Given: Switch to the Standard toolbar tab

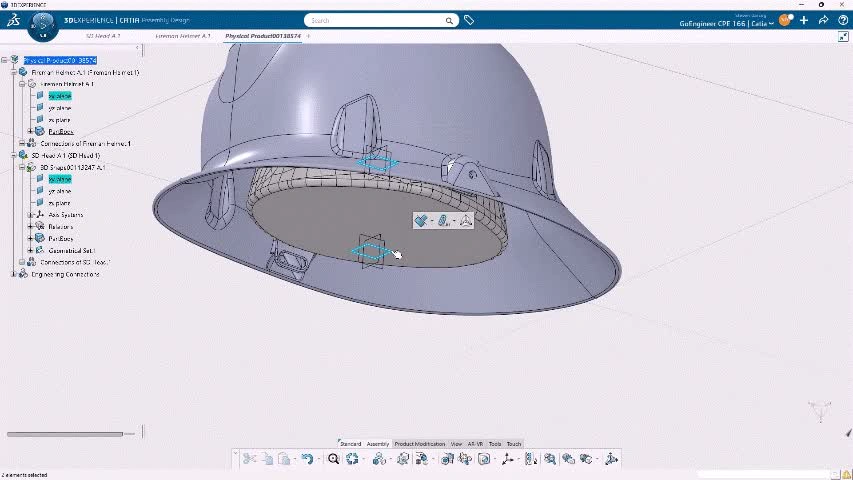Looking at the screenshot, I should [x=350, y=444].
